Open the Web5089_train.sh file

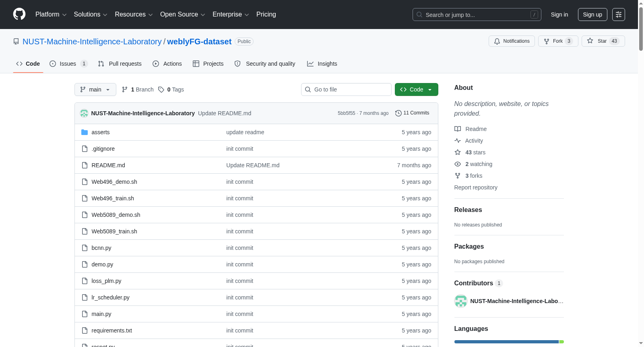pyautogui.click(x=114, y=231)
